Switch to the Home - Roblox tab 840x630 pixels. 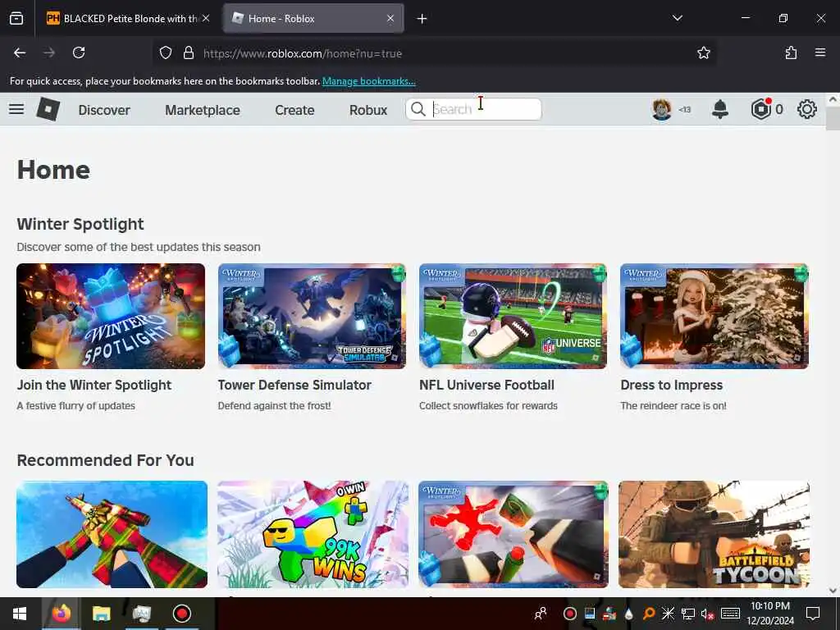click(313, 18)
